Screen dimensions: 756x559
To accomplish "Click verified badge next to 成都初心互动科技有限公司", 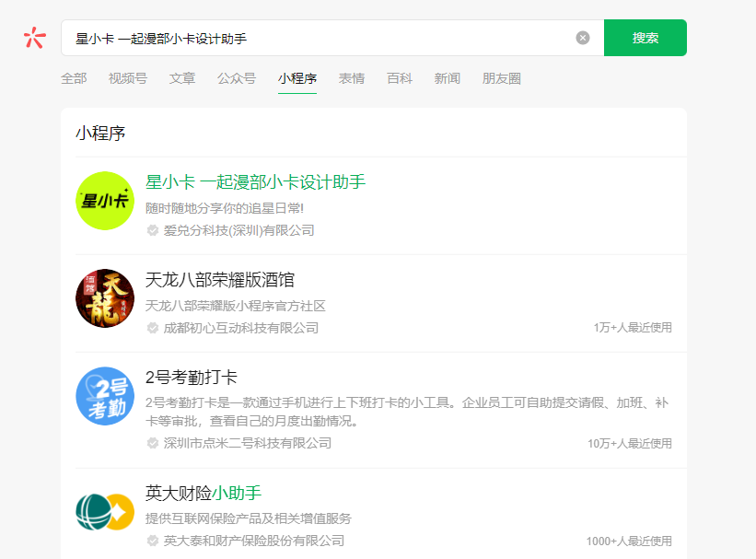I will point(152,328).
